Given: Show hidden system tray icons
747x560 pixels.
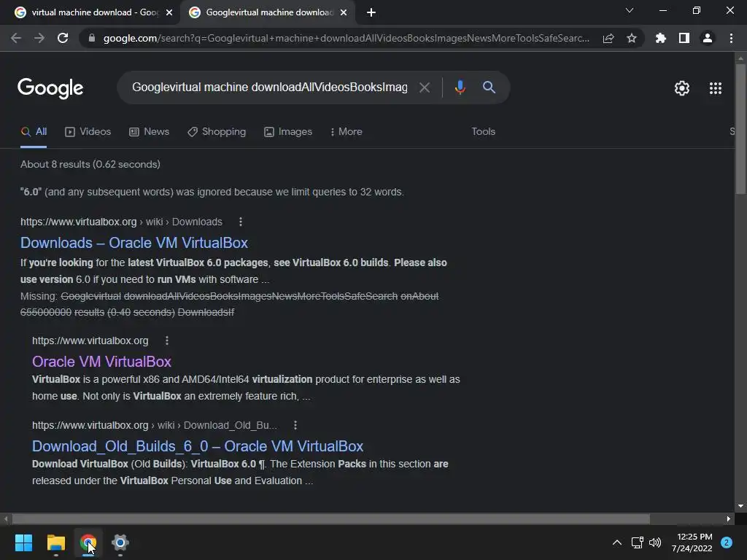Looking at the screenshot, I should pos(617,542).
